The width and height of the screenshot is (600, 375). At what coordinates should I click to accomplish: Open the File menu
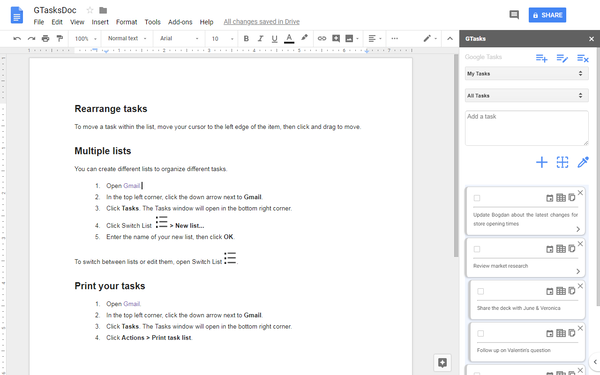39,22
